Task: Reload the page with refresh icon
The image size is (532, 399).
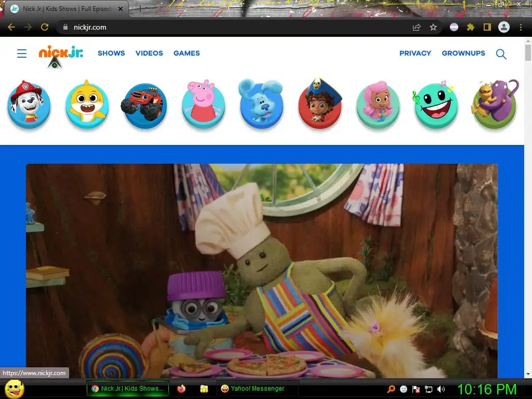Action: pyautogui.click(x=45, y=27)
